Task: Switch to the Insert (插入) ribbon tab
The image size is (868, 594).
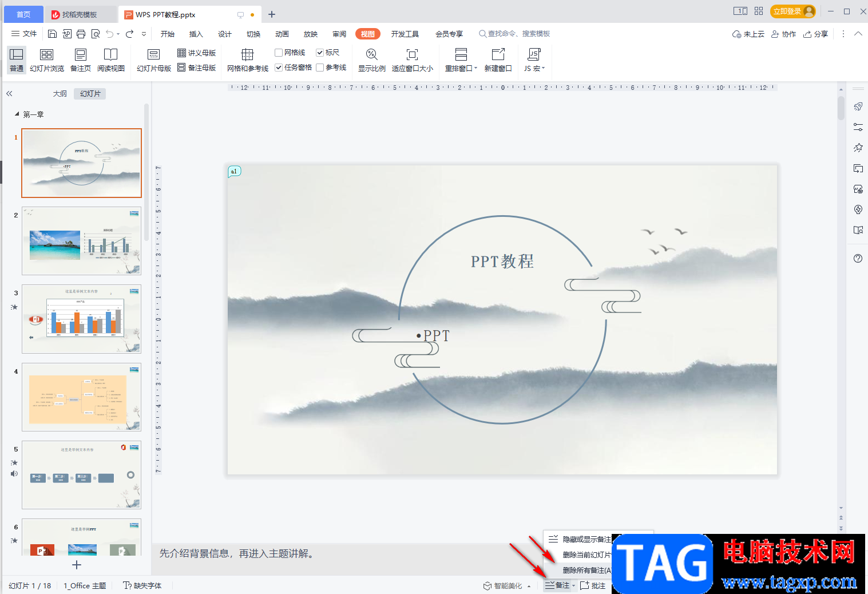Action: click(196, 34)
